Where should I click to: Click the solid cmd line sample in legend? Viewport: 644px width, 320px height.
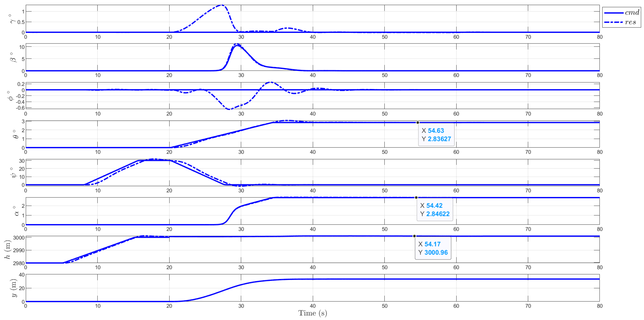click(x=614, y=13)
